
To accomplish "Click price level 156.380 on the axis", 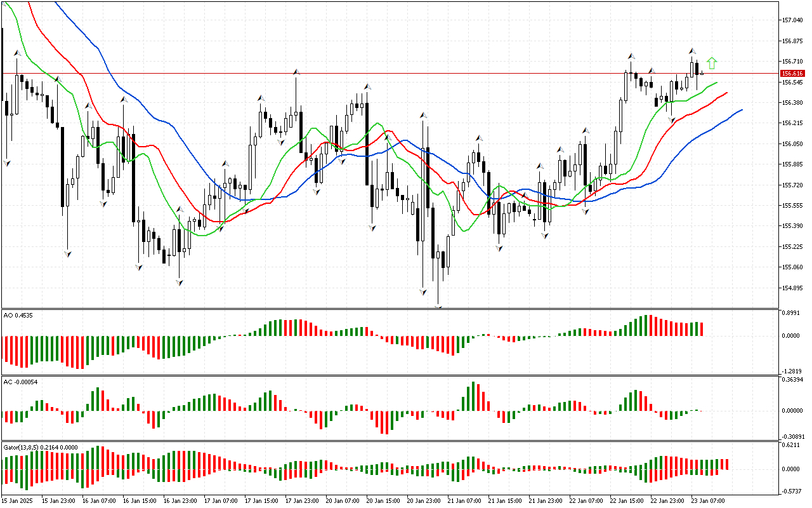I will click(x=793, y=103).
